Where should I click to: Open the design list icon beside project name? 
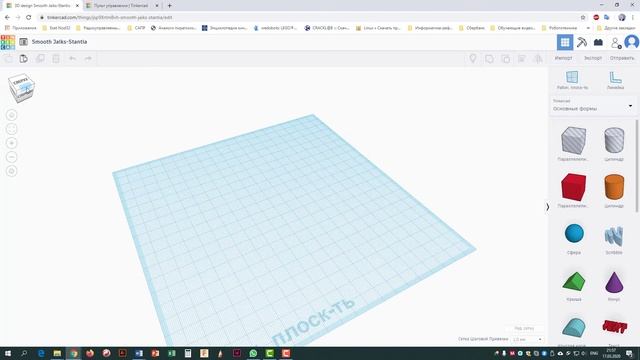pos(23,42)
